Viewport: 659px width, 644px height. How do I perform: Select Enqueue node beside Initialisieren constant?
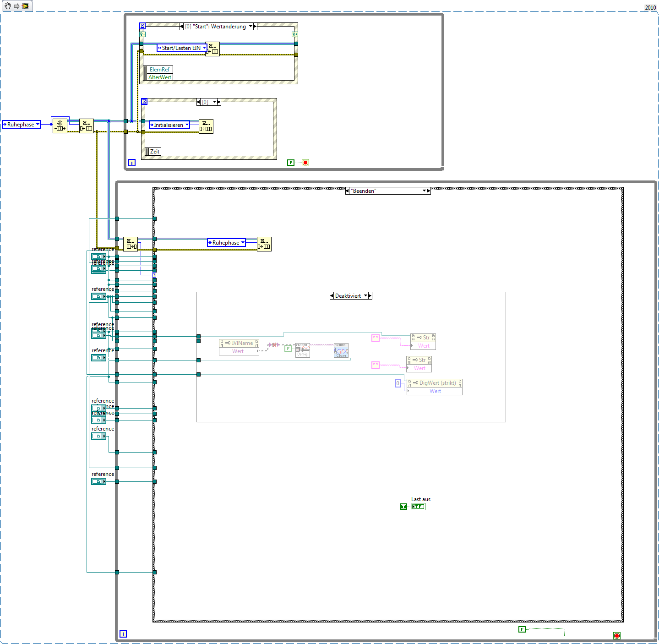pos(206,126)
